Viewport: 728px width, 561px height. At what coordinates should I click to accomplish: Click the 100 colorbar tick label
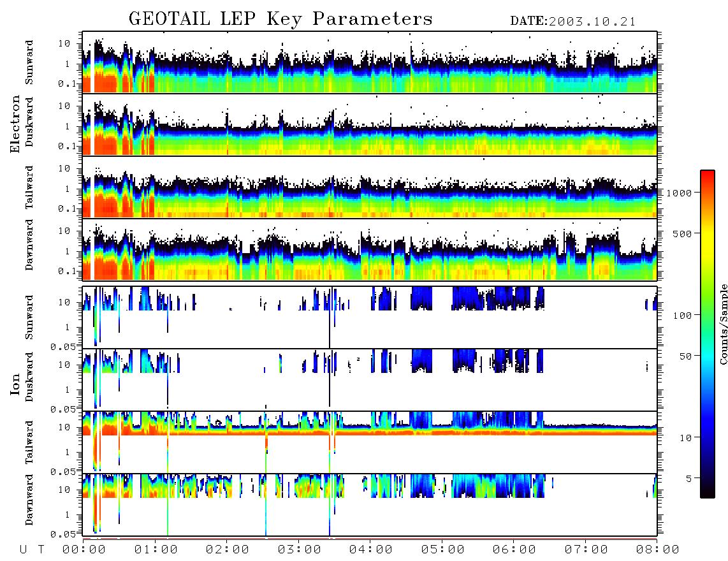point(682,316)
